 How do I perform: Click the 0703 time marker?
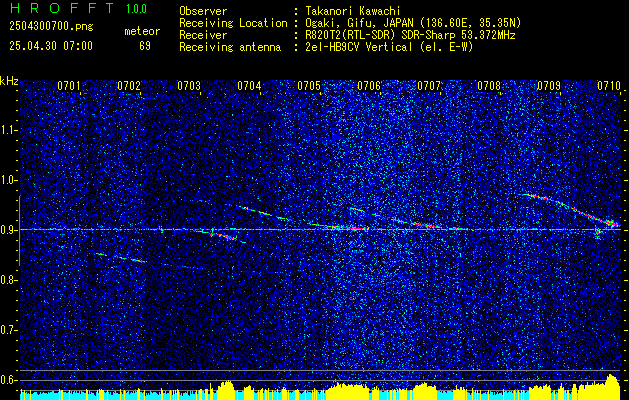click(189, 85)
